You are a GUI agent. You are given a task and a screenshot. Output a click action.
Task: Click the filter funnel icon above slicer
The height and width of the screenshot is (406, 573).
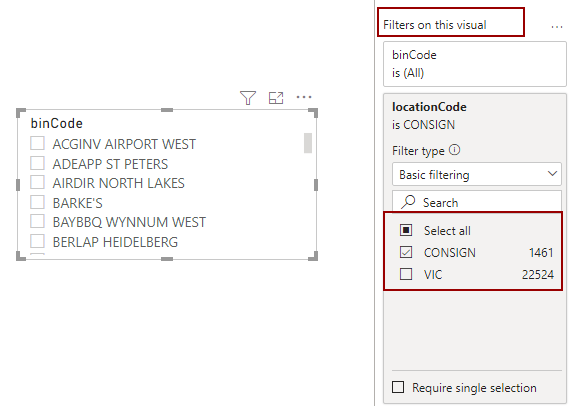[248, 98]
